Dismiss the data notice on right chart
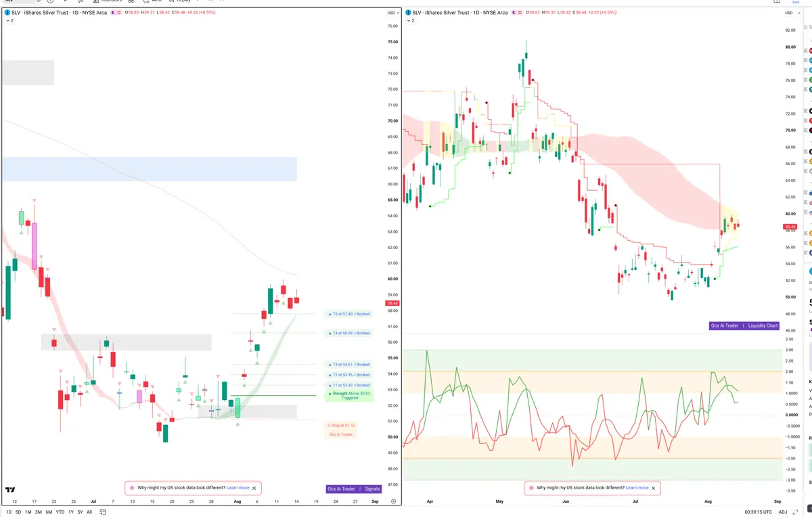This screenshot has width=812, height=517. coord(654,487)
